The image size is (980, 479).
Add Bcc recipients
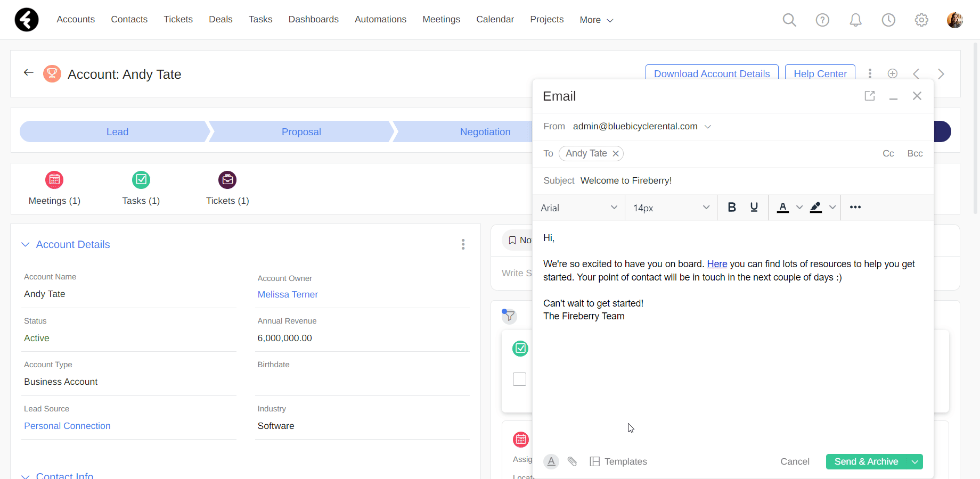915,153
